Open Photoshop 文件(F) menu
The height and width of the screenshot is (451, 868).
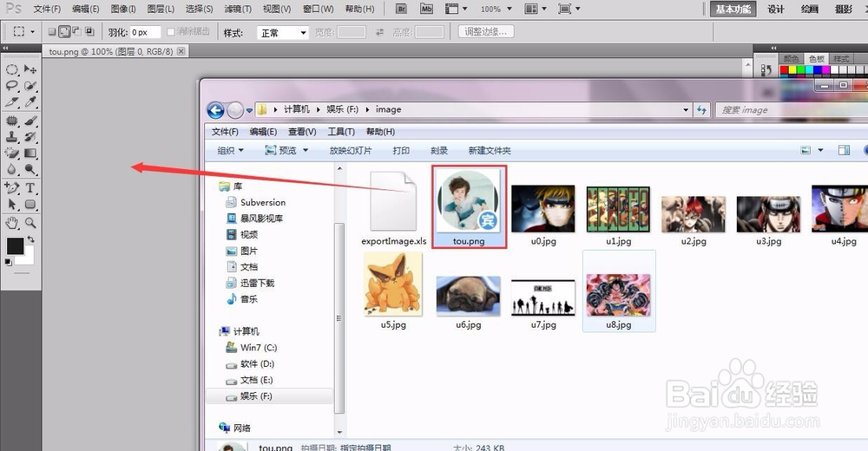pos(47,9)
